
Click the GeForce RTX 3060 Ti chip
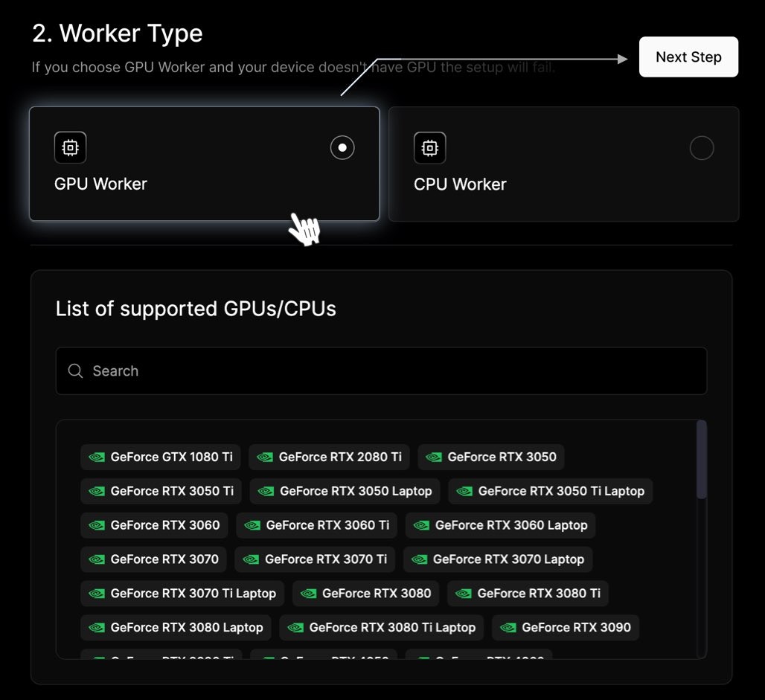pos(316,525)
